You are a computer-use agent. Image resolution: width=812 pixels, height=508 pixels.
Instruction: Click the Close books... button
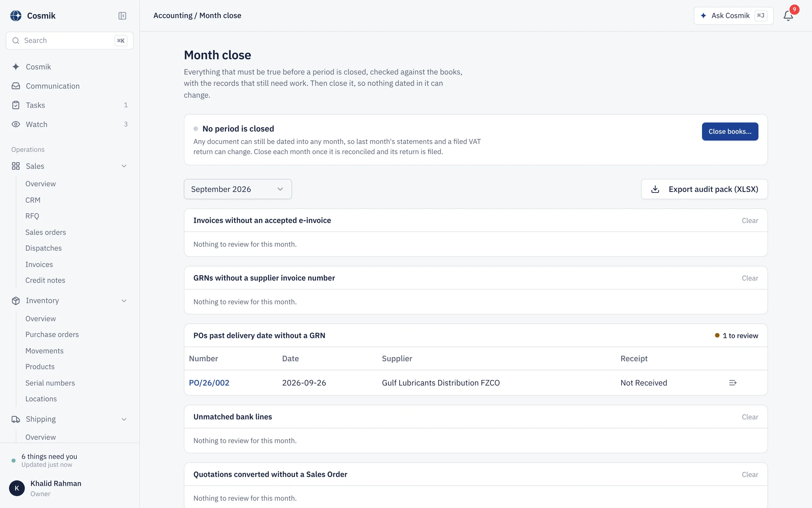pos(730,131)
